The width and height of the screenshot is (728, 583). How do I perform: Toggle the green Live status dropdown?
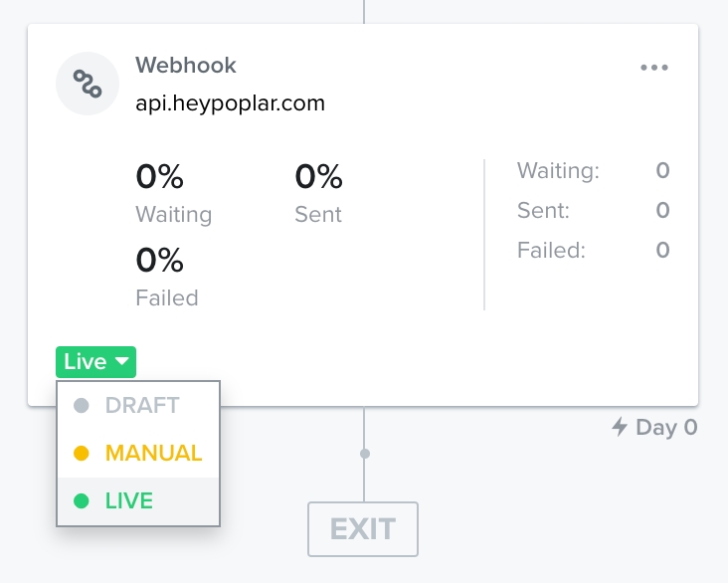(x=95, y=362)
